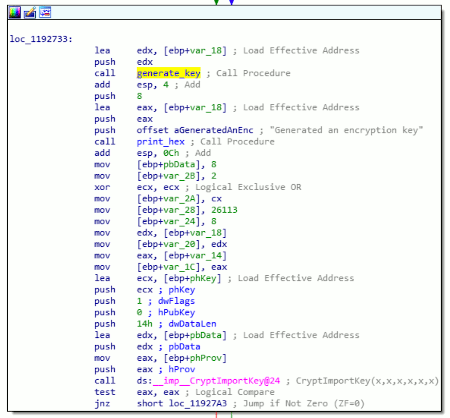This screenshot has width=450, height=418.
Task: Click the hProv comment
Action: tap(181, 369)
